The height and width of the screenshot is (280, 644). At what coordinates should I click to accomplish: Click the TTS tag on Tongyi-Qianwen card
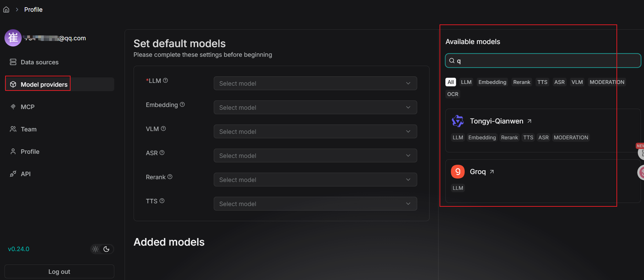coord(528,138)
